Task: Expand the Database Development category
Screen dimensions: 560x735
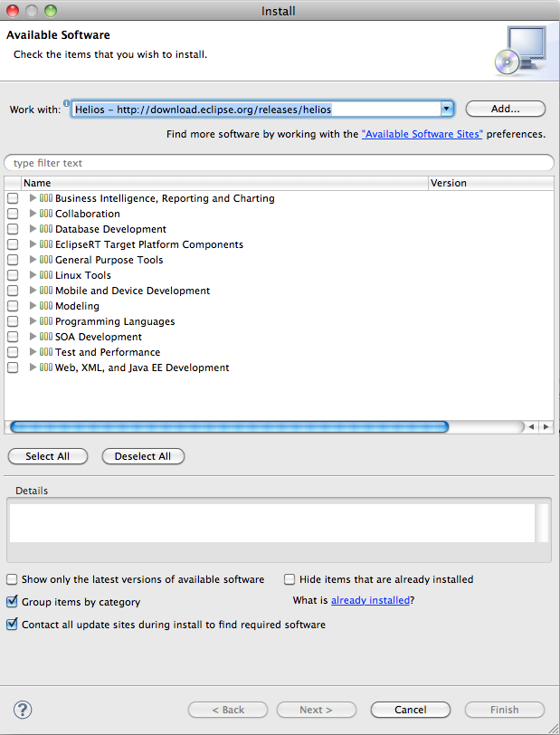Action: pos(33,229)
